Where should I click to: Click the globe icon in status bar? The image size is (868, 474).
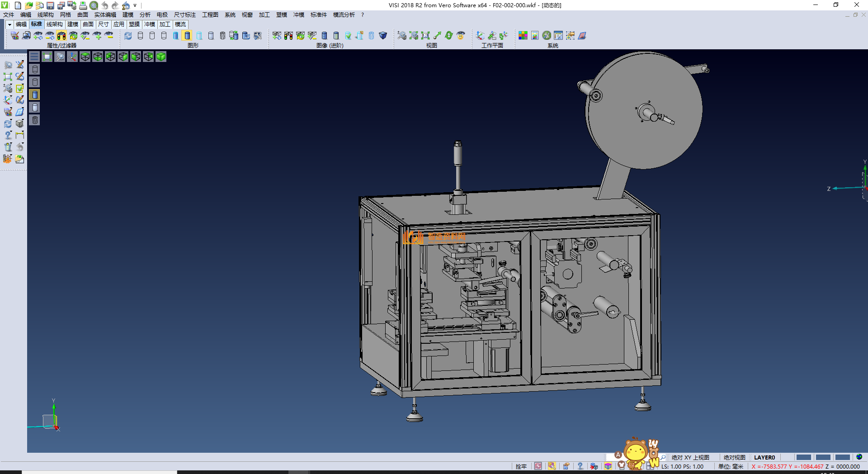click(859, 457)
